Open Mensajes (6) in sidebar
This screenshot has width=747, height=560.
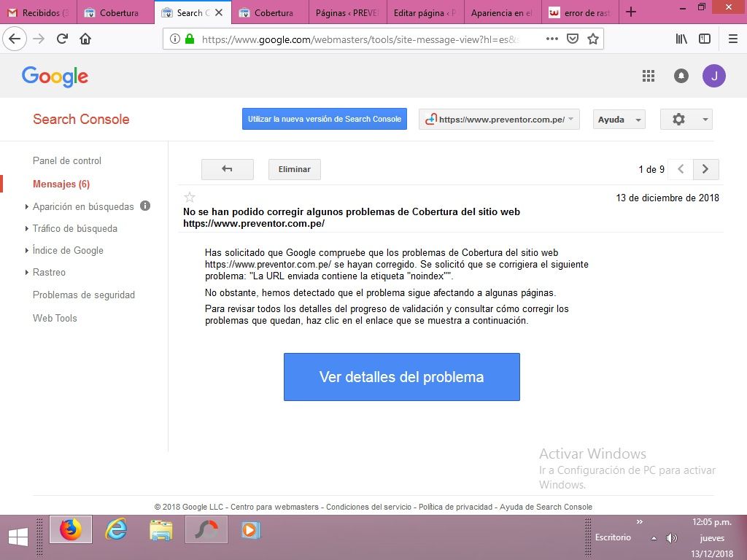61,184
